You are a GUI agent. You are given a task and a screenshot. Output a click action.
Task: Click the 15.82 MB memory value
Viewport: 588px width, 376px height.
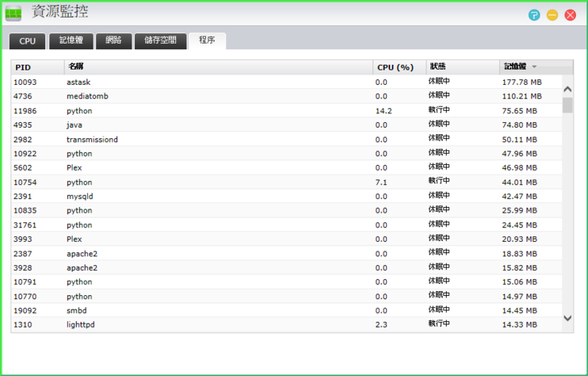coord(520,268)
